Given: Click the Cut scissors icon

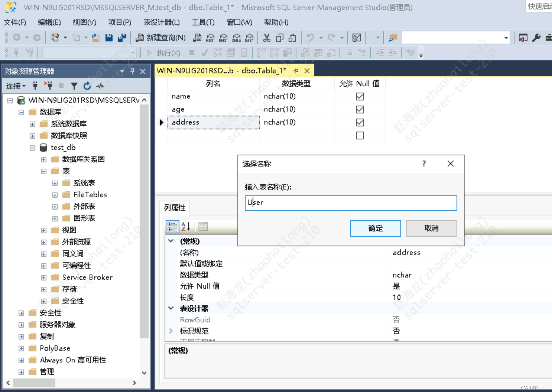Looking at the screenshot, I should (267, 37).
